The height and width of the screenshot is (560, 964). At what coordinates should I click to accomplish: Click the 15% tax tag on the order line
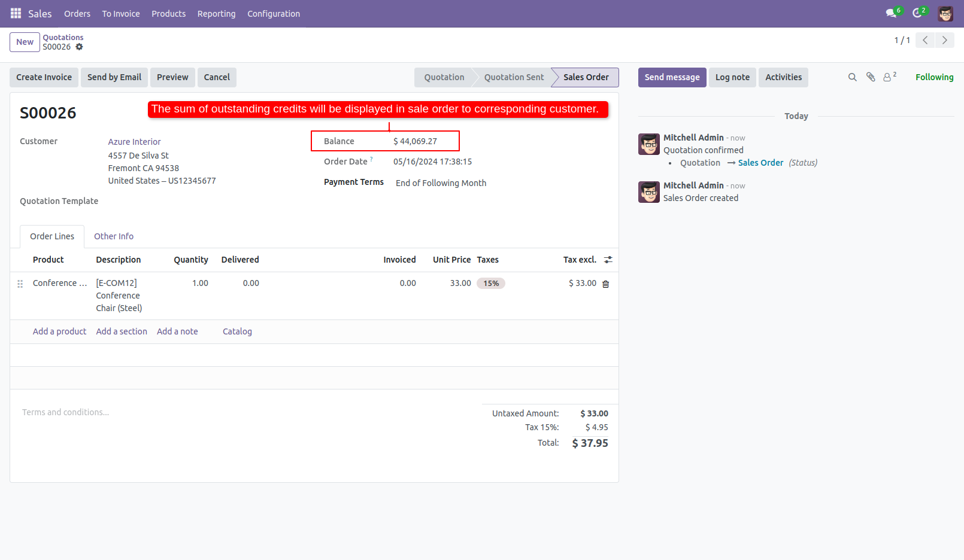click(x=490, y=283)
